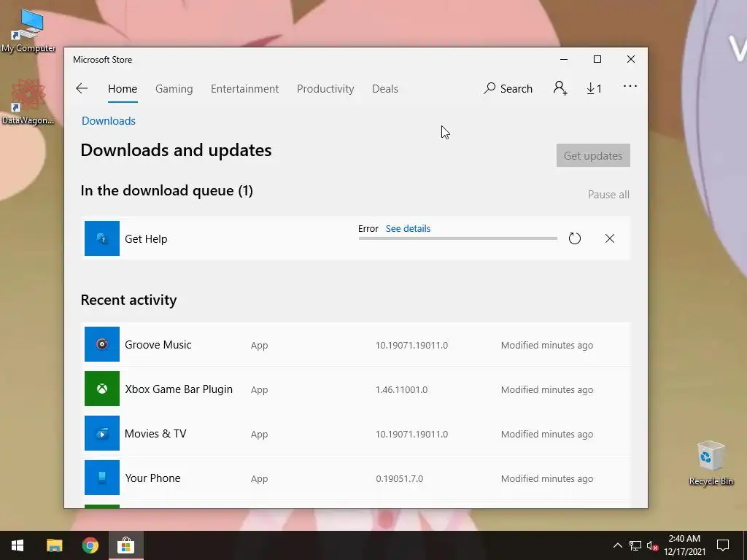Open the Home tab
Image resolution: width=747 pixels, height=560 pixels.
(123, 89)
